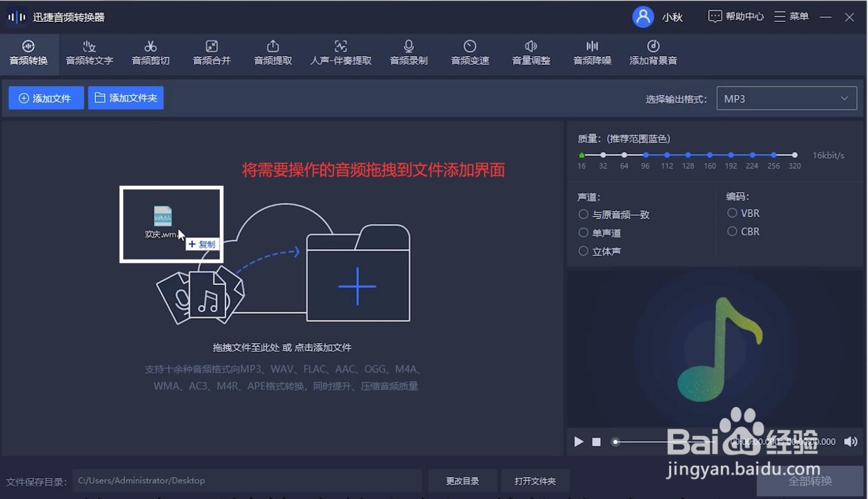Open the MP3 output format dropdown

pyautogui.click(x=786, y=98)
